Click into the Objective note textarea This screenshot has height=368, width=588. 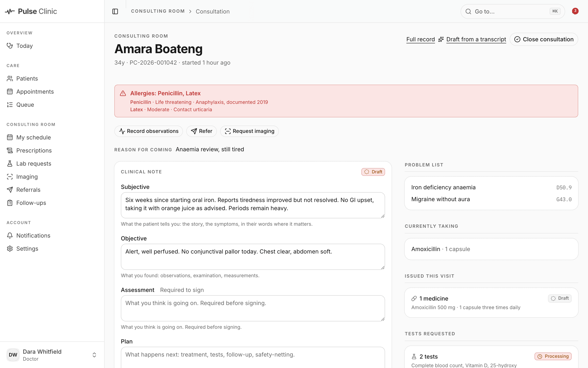253,257
